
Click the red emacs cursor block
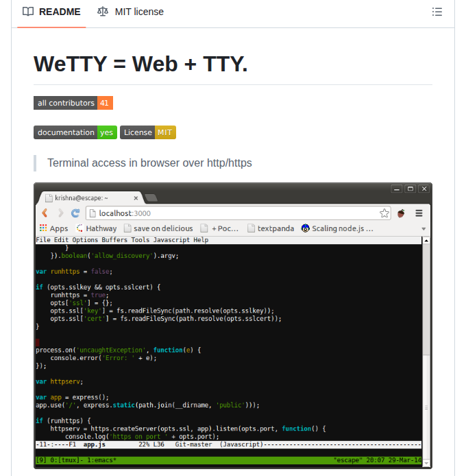click(37, 342)
